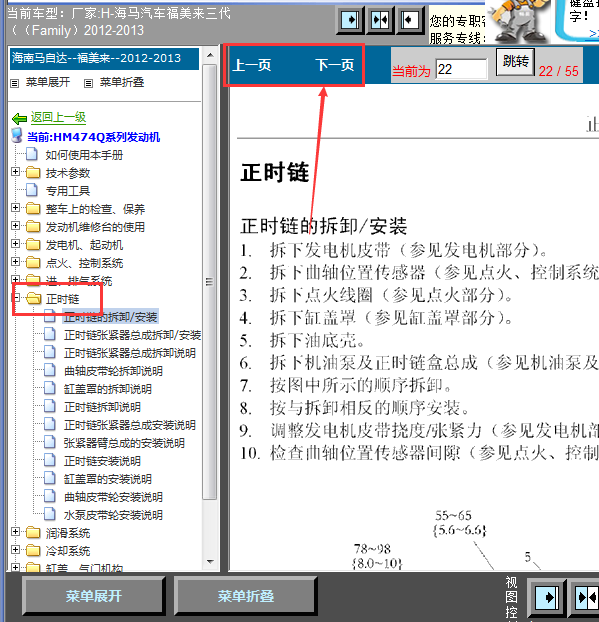This screenshot has width=599, height=622.
Task: Click the top left-arrow view control icon
Action: [409, 19]
